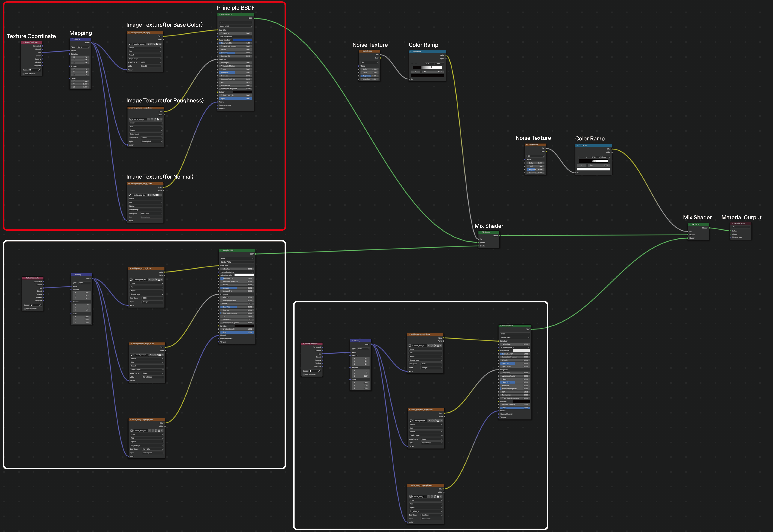This screenshot has height=532, width=773.
Task: Click Scale X field in top Mapping node
Action: [81, 81]
